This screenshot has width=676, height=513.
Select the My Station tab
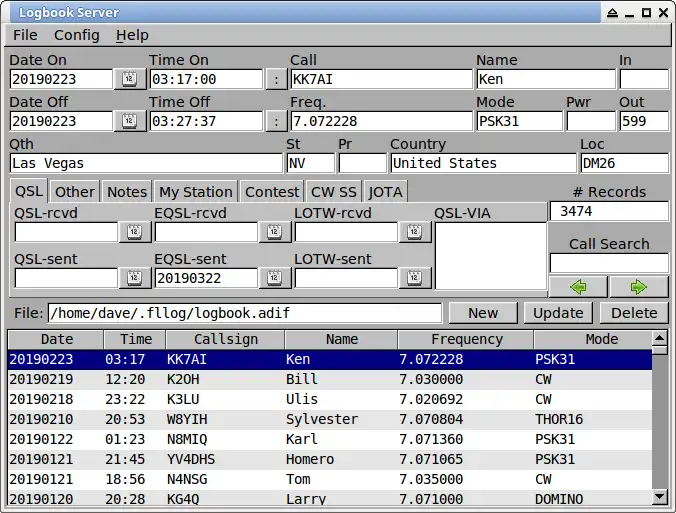(x=196, y=191)
